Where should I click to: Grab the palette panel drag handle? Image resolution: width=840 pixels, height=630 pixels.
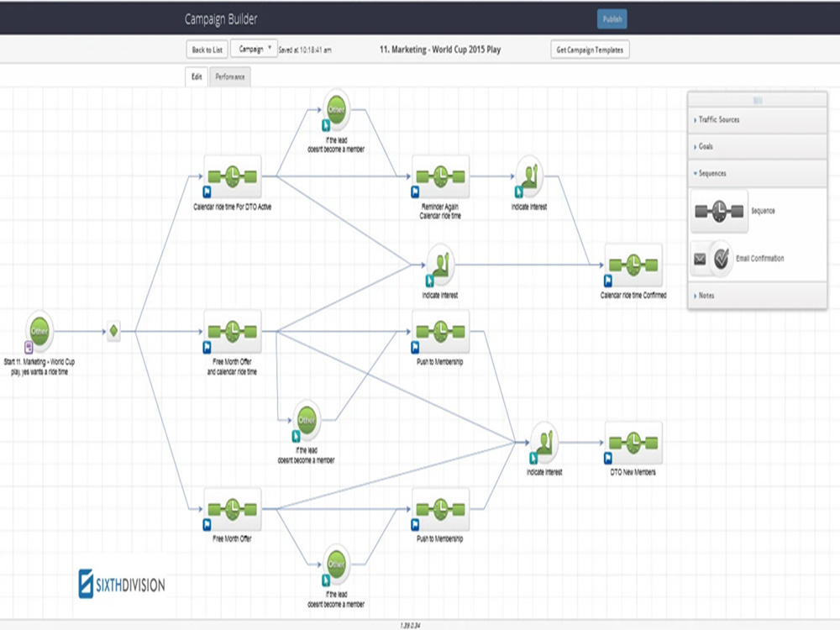click(758, 100)
